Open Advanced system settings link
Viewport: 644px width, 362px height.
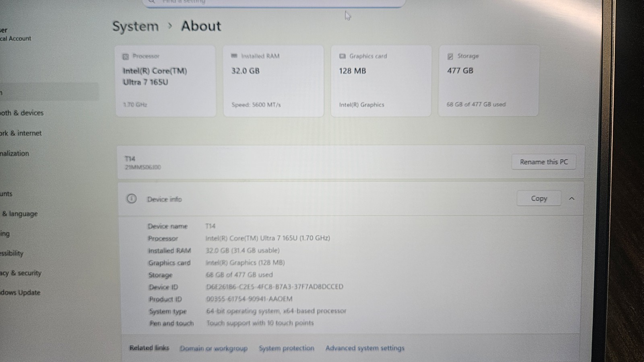point(365,348)
